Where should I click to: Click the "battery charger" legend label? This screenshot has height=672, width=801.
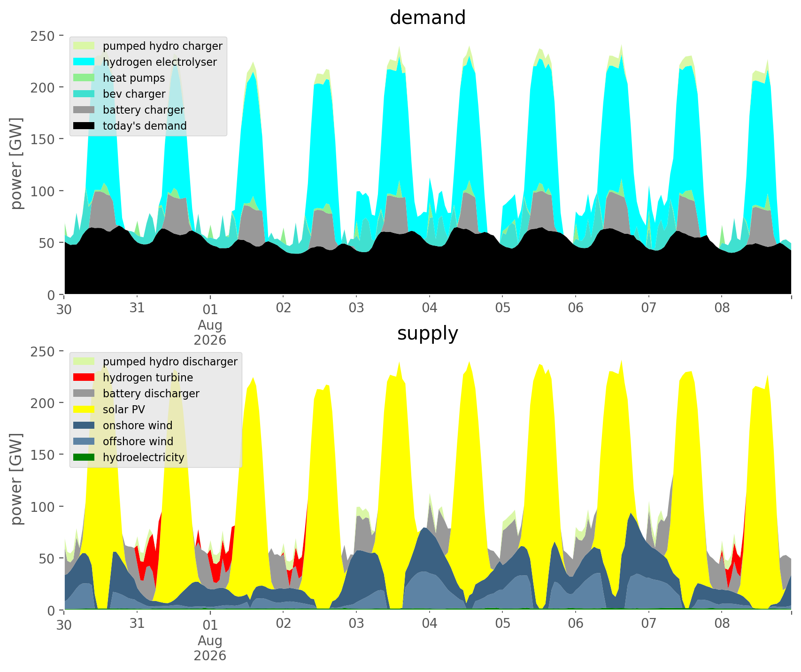pos(144,110)
